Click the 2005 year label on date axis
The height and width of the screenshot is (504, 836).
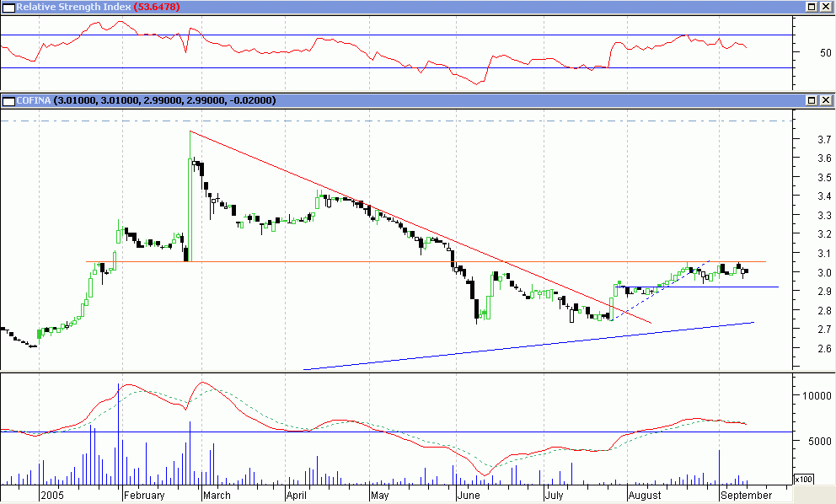coord(52,495)
